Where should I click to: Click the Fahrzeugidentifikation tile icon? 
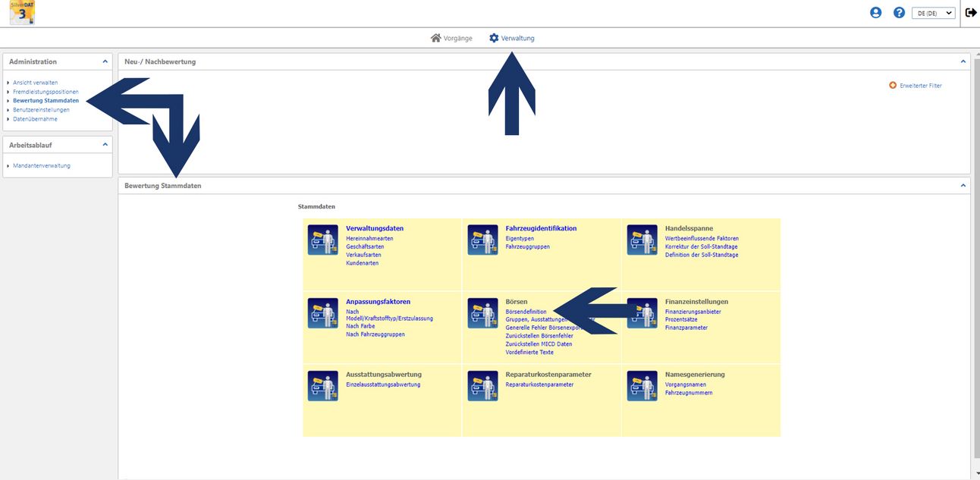coord(482,240)
